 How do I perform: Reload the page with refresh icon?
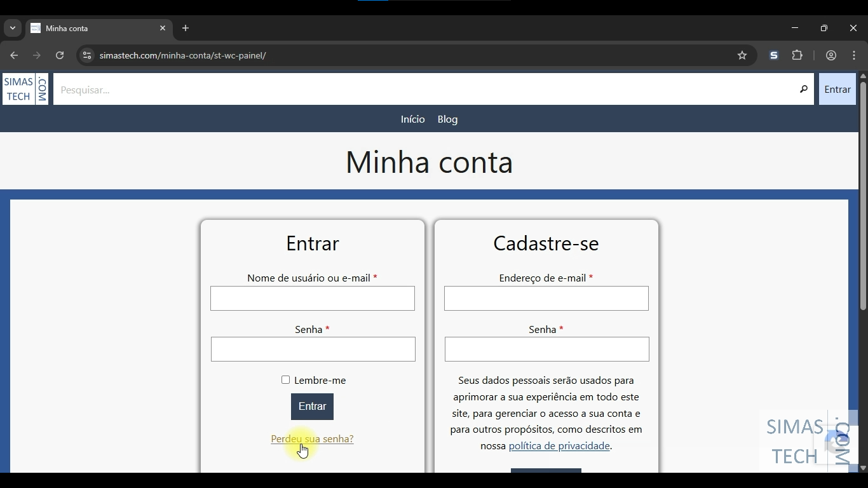click(x=60, y=55)
